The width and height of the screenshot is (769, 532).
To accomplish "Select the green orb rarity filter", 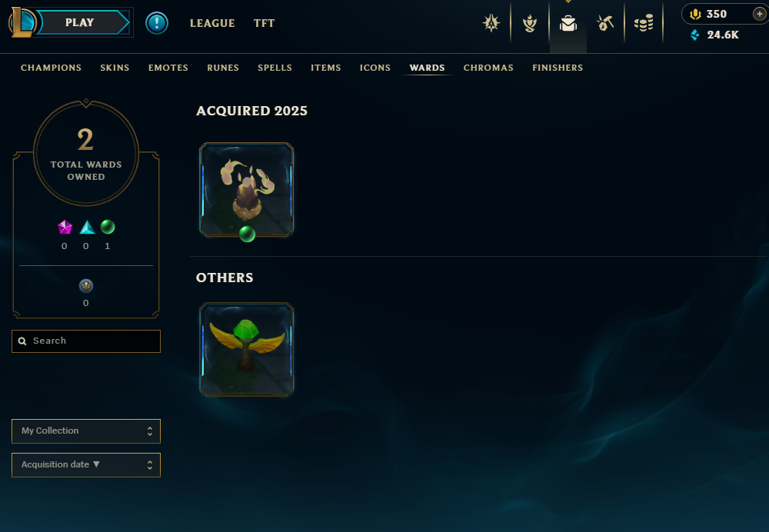I will (108, 227).
